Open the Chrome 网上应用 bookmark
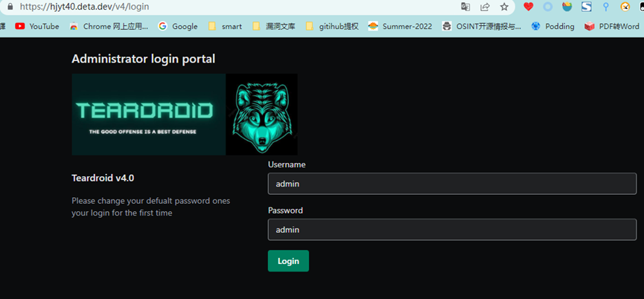 pyautogui.click(x=109, y=26)
